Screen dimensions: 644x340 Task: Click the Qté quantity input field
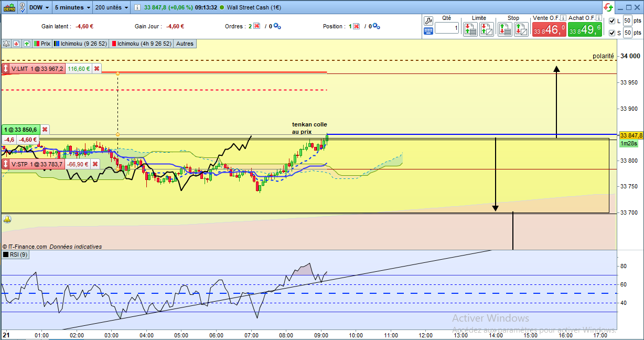click(x=447, y=28)
